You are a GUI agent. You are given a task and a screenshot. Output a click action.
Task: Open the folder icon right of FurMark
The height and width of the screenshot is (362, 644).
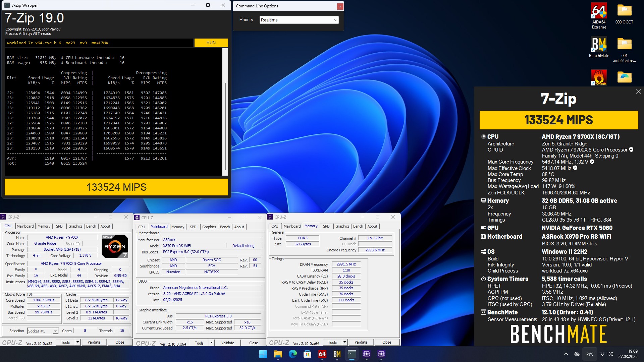tap(624, 77)
